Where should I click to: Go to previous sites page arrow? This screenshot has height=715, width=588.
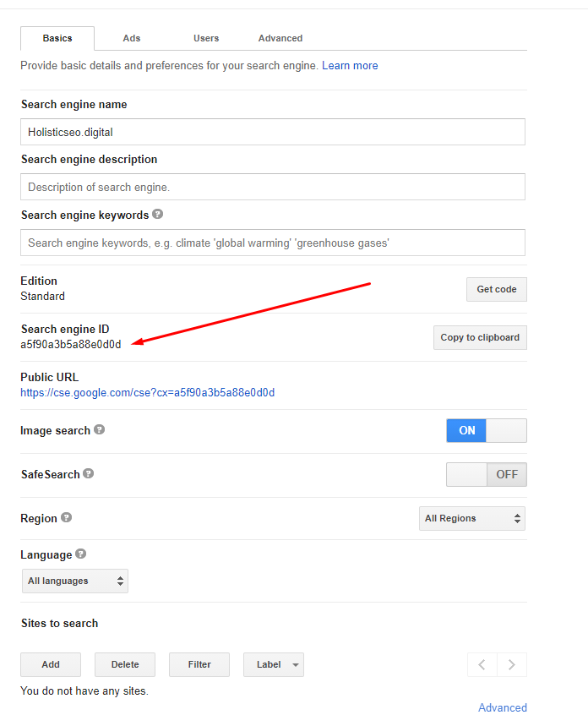tap(482, 664)
